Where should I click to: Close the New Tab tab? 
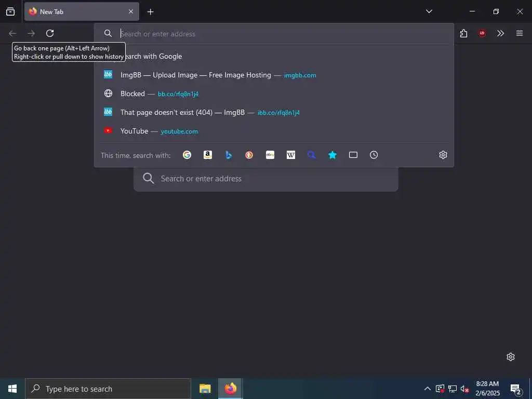pos(131,11)
